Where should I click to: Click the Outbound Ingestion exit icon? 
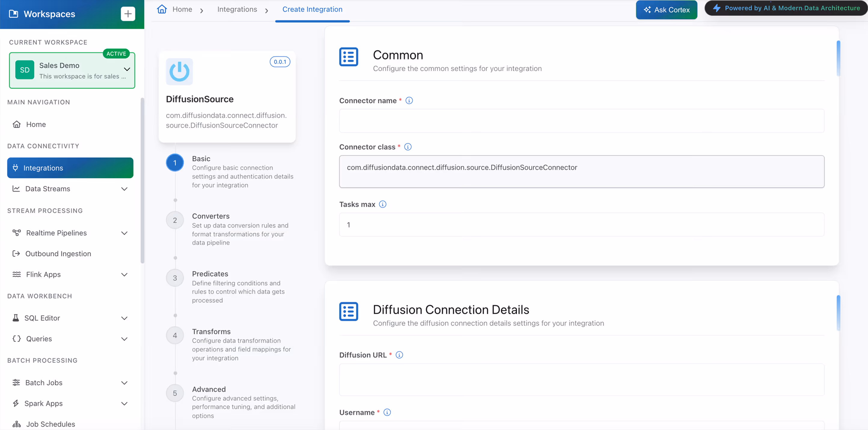click(x=16, y=254)
